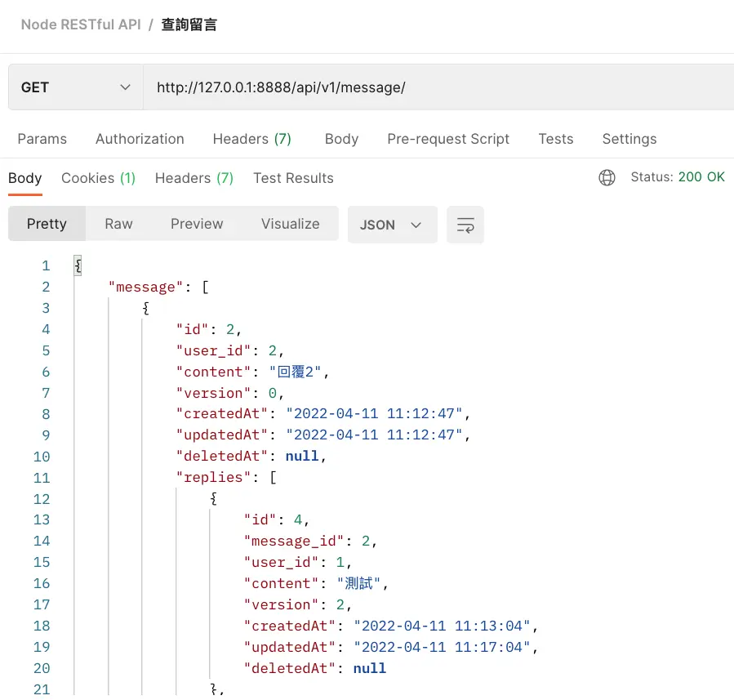The image size is (734, 700).
Task: Open the request Params tab
Action: point(42,139)
